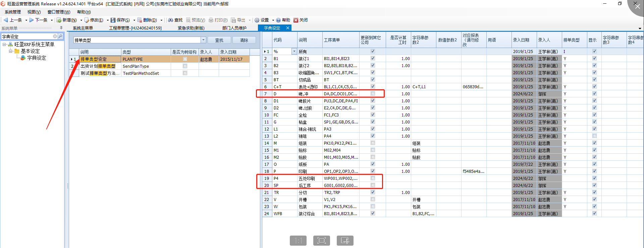Open 帮助 help icon
The height and width of the screenshot is (248, 644).
click(x=278, y=20)
